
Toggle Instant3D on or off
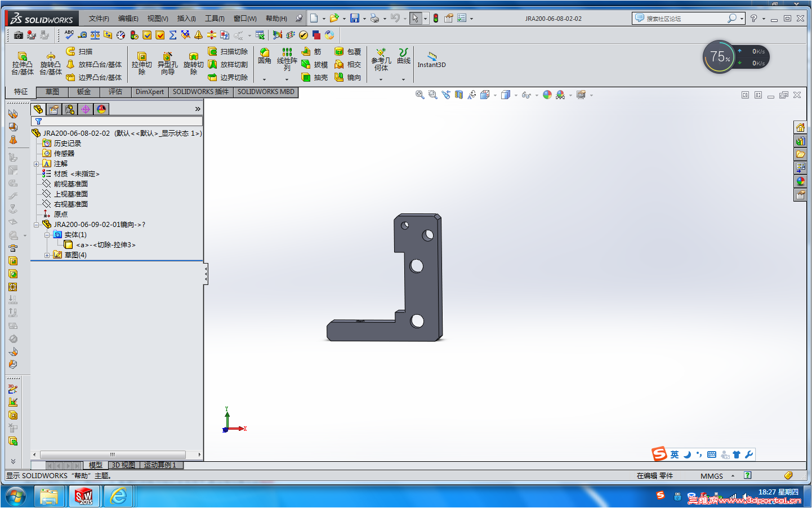click(431, 60)
